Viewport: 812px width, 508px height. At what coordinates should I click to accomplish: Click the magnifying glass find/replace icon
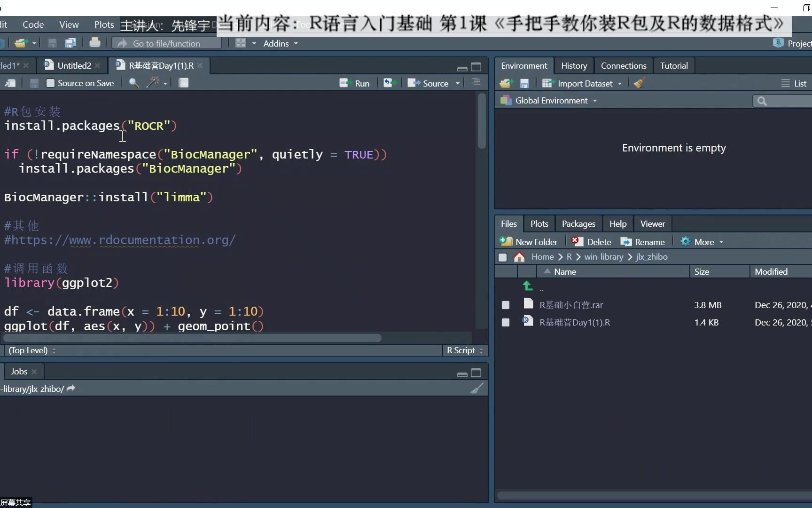pyautogui.click(x=133, y=83)
